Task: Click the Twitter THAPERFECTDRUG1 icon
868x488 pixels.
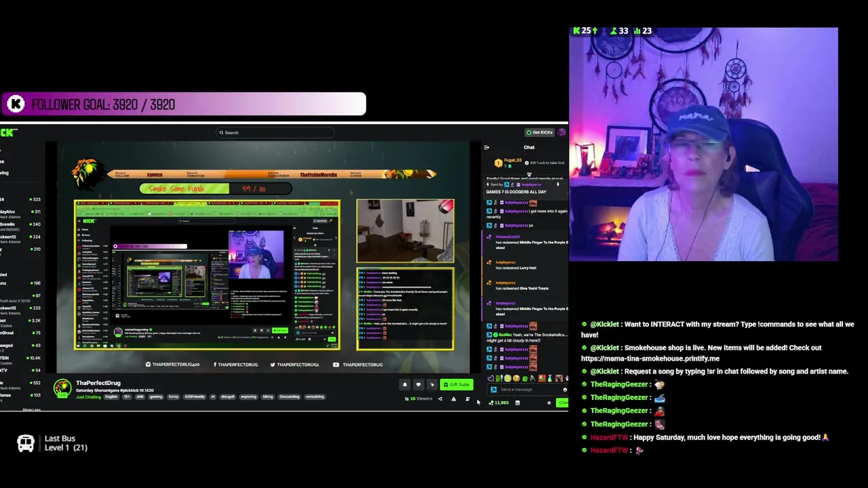Action: [273, 365]
